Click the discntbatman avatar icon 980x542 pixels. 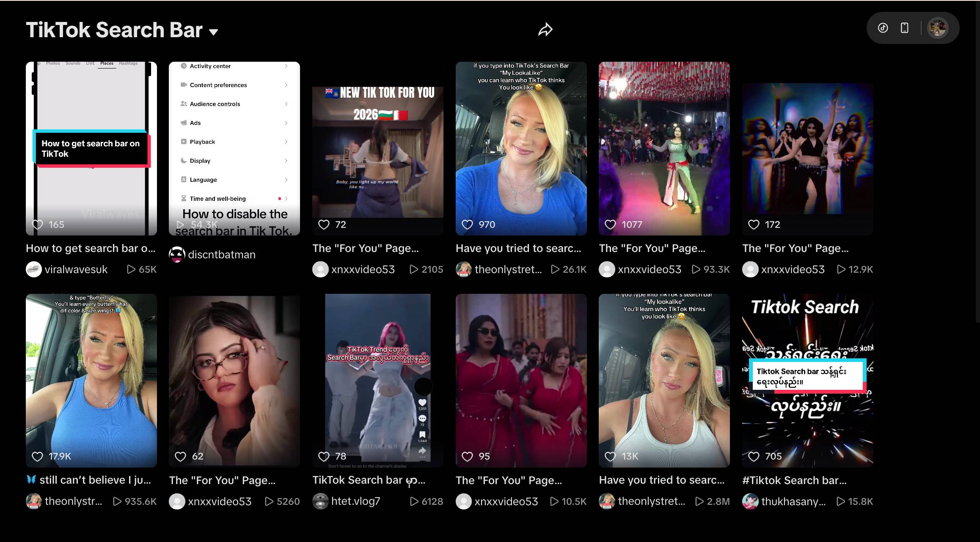point(177,255)
